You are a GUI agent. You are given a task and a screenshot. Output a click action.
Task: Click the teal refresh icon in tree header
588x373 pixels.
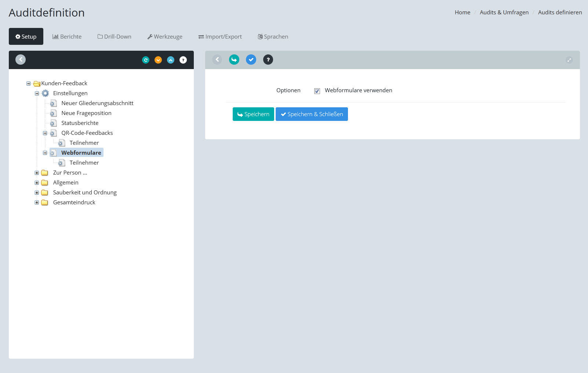(146, 60)
